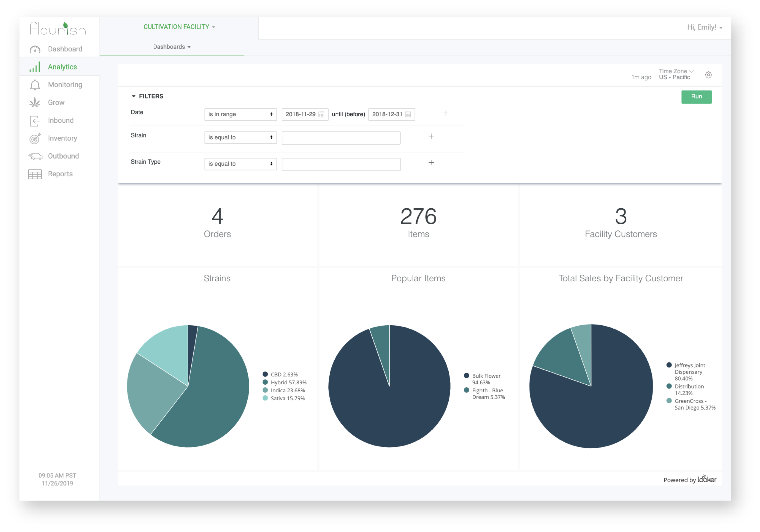
Task: Click the Inbound arrow icon
Action: pos(35,121)
